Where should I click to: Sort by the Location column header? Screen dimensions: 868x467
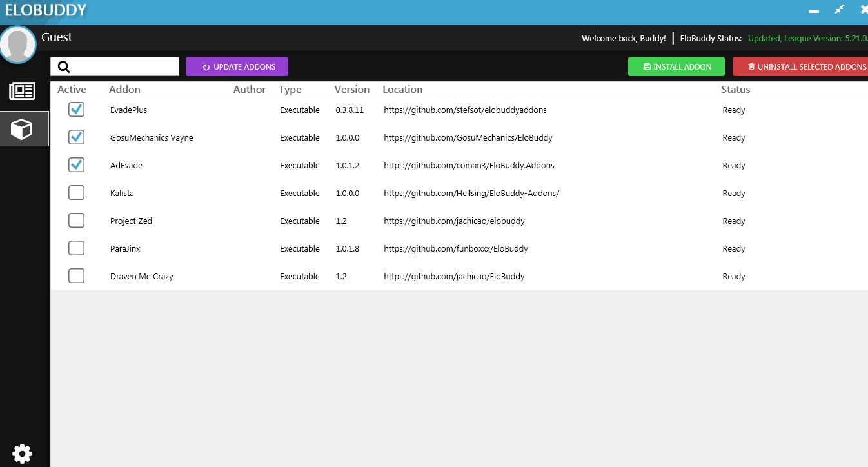[402, 90]
